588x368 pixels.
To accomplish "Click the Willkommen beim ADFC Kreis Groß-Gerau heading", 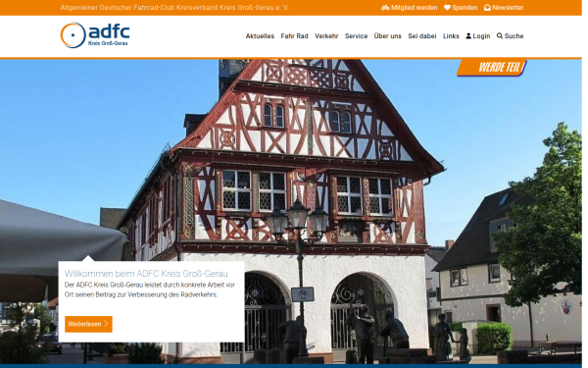I will [x=146, y=274].
